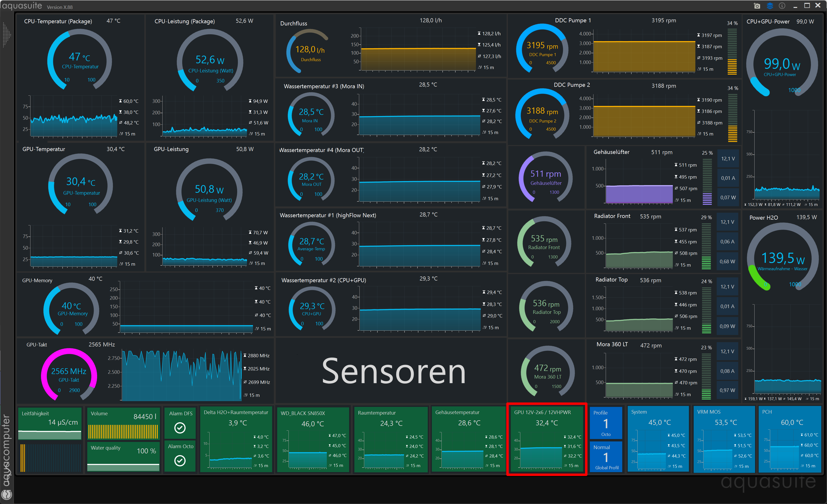Screen dimensions: 827x504
Task: Open the GPU 12V-2x6 / 12VHPWR tile
Action: (546, 439)
